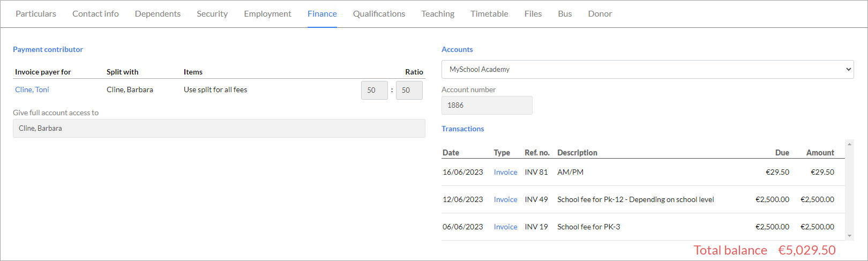The image size is (868, 261).
Task: Open the Files tab
Action: coord(533,14)
